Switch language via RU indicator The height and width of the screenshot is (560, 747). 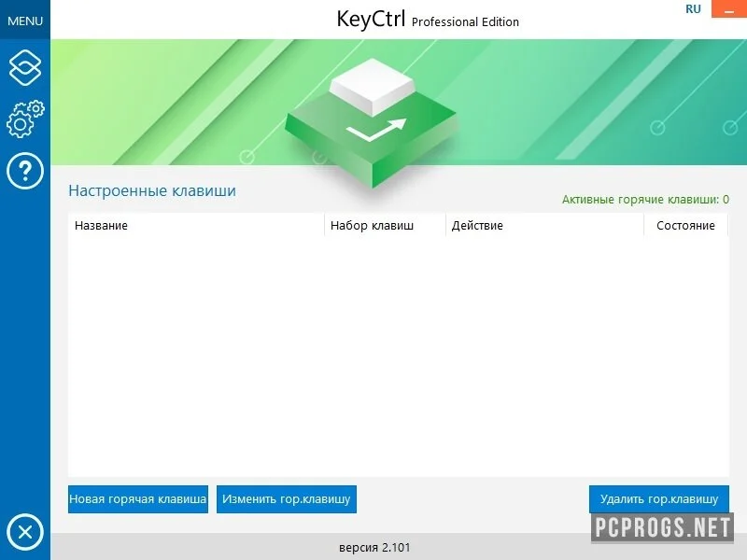(x=693, y=9)
